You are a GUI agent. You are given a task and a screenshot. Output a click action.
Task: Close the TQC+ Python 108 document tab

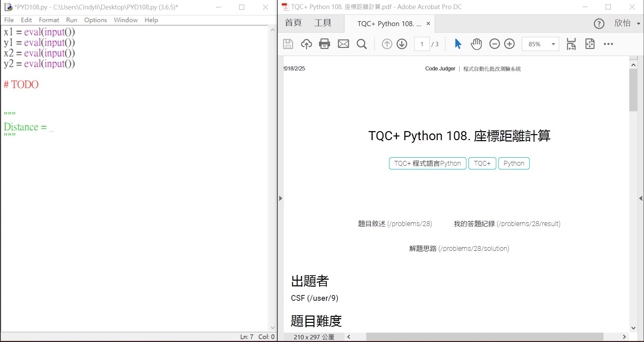[428, 24]
